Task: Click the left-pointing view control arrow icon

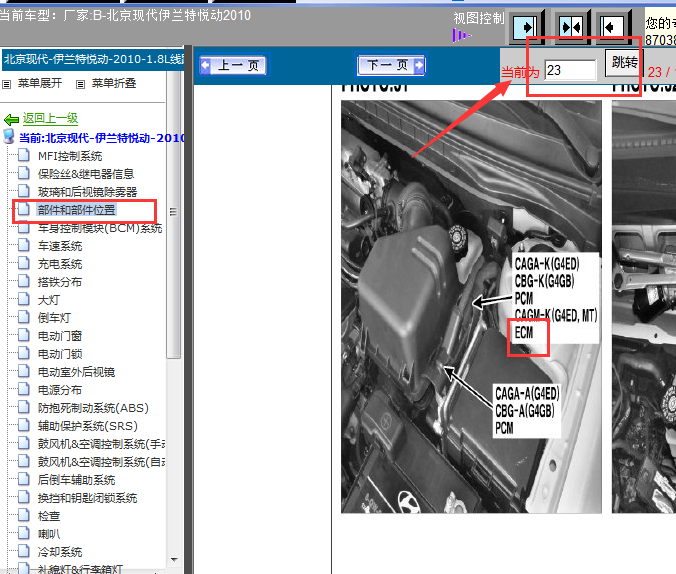Action: [612, 28]
